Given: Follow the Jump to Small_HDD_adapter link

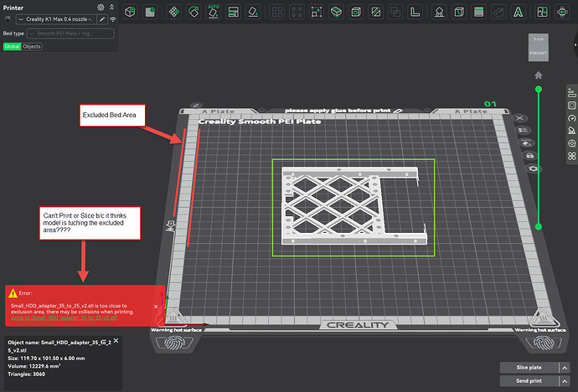Looking at the screenshot, I should [65, 317].
